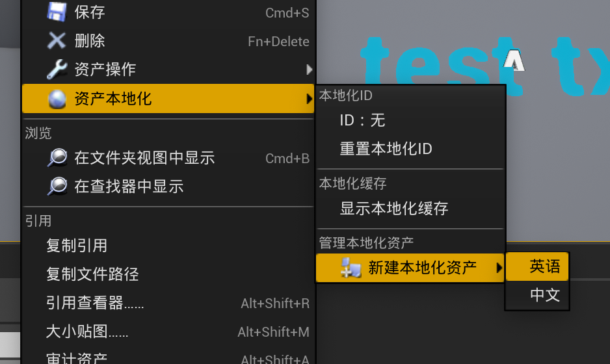Open 显示本地化缓存 option
The image size is (610, 364).
394,209
